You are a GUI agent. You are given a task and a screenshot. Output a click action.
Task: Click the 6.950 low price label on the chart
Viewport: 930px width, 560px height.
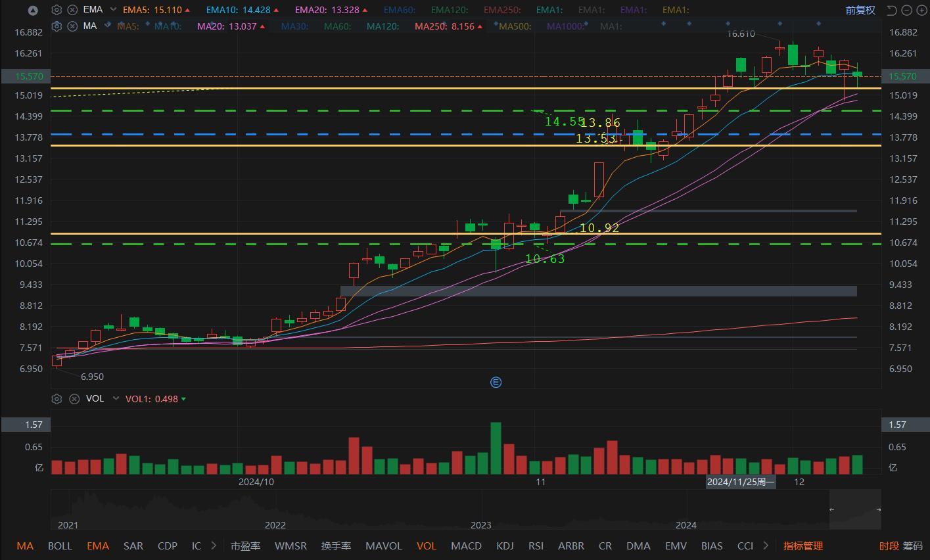click(x=92, y=377)
